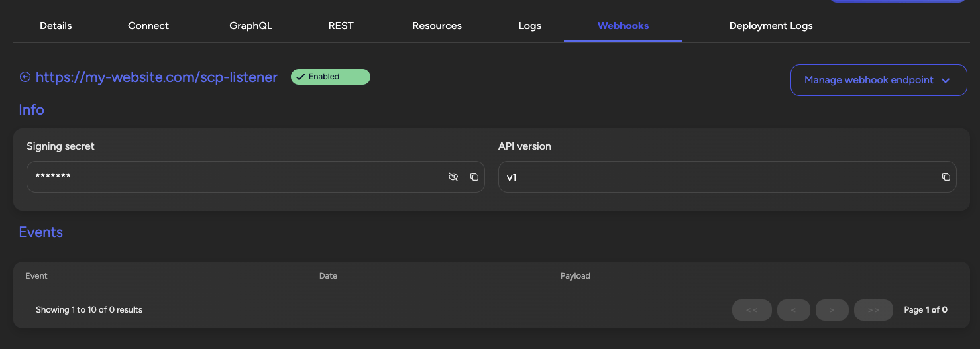Jump to first page with << button
The width and height of the screenshot is (980, 349).
tap(752, 310)
